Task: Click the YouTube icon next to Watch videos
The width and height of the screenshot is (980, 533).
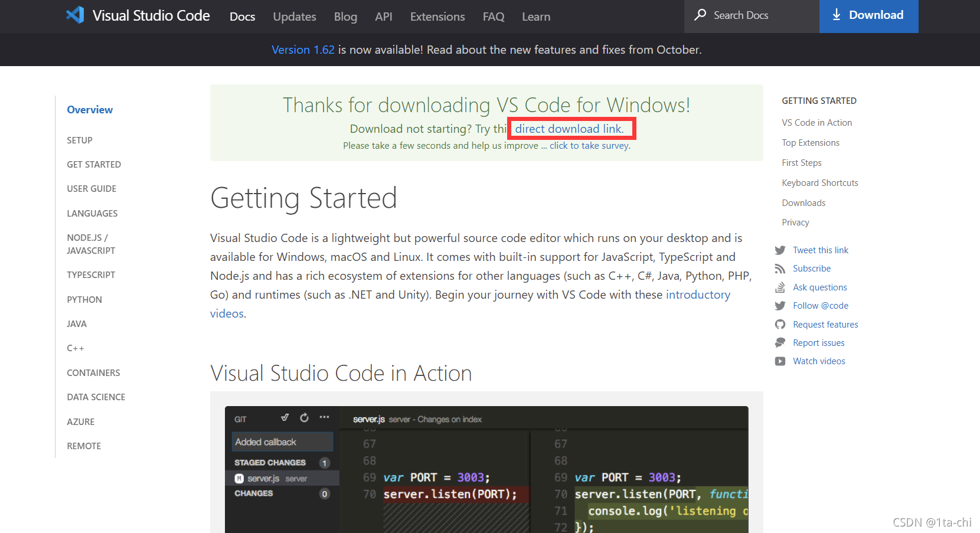Action: 780,361
